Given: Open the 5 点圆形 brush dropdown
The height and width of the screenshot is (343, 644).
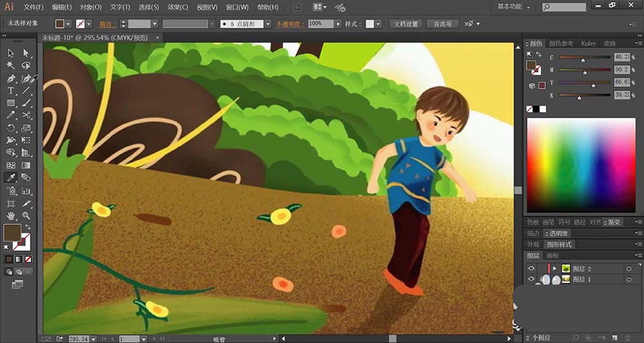Looking at the screenshot, I should [x=268, y=24].
